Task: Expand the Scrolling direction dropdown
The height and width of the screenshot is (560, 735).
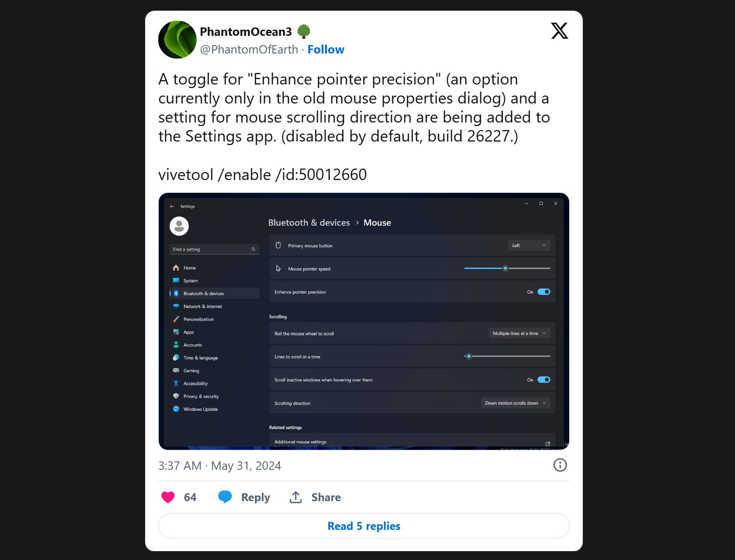Action: 515,403
